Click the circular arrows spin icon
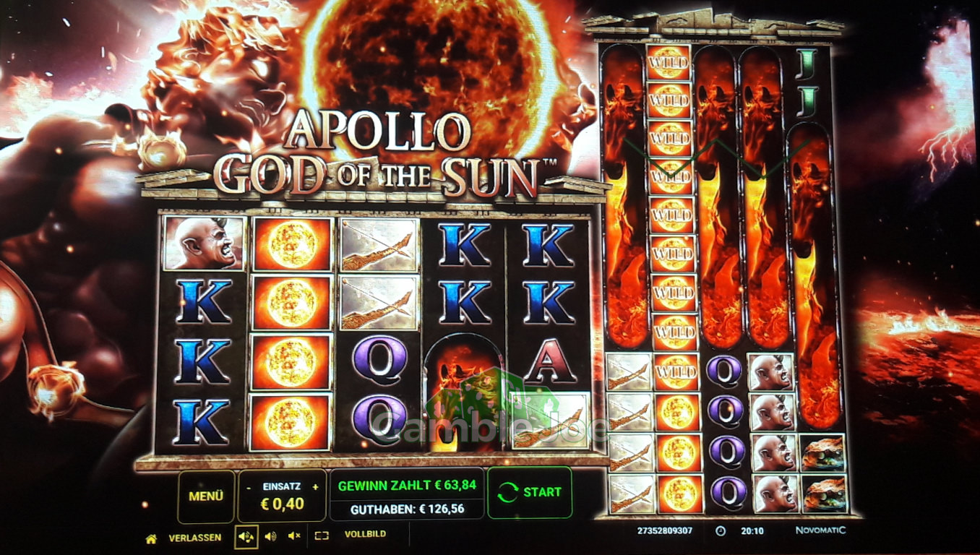The width and height of the screenshot is (980, 555). point(509,493)
